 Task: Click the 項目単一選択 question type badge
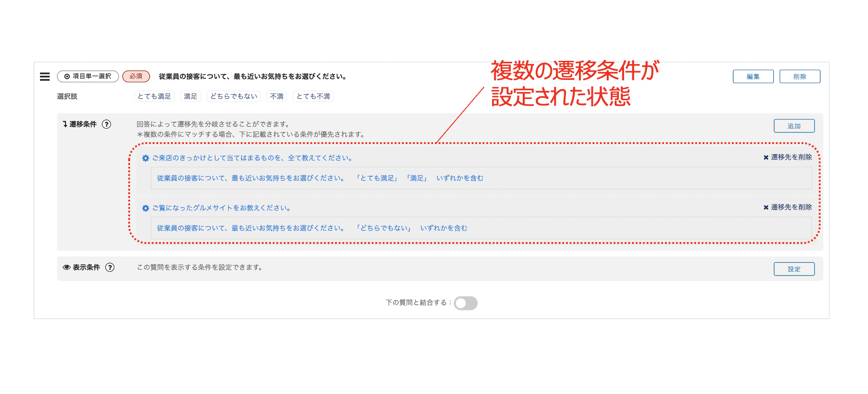pos(88,76)
